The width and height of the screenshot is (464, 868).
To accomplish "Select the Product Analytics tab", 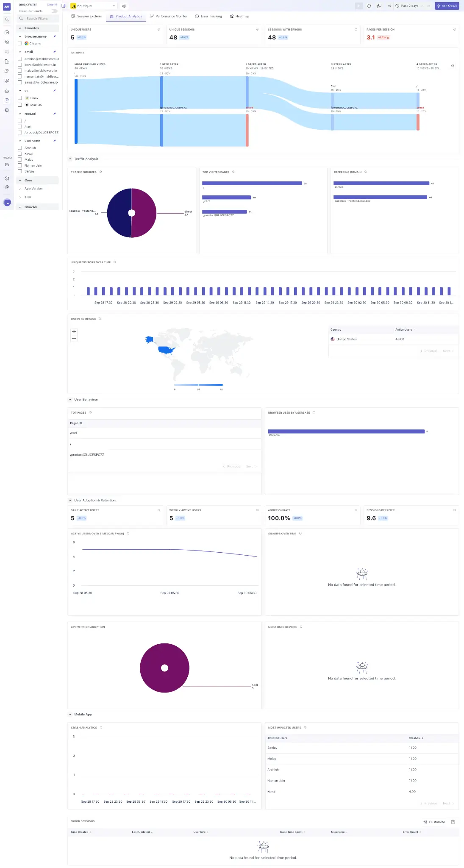I will (x=126, y=17).
